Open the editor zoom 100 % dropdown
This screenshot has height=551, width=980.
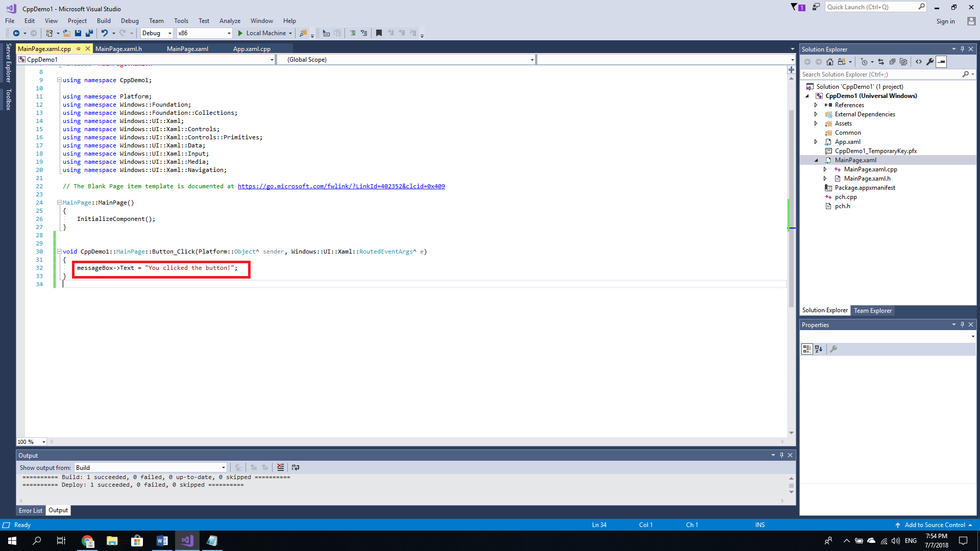click(x=32, y=442)
